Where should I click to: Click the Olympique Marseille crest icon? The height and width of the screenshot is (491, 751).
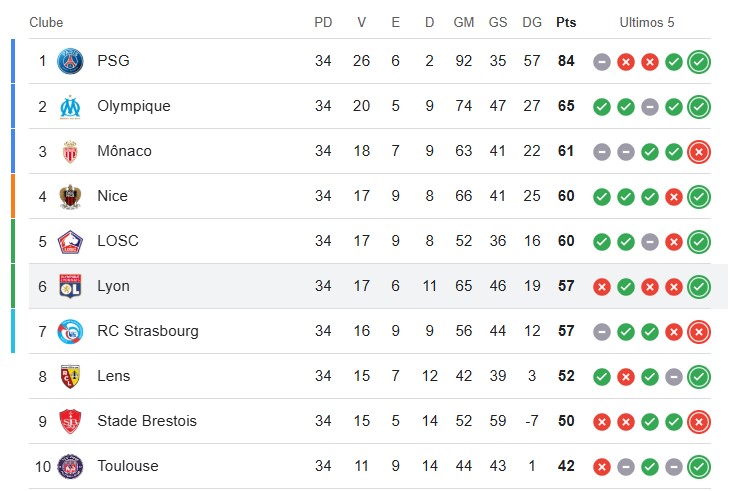[x=70, y=106]
